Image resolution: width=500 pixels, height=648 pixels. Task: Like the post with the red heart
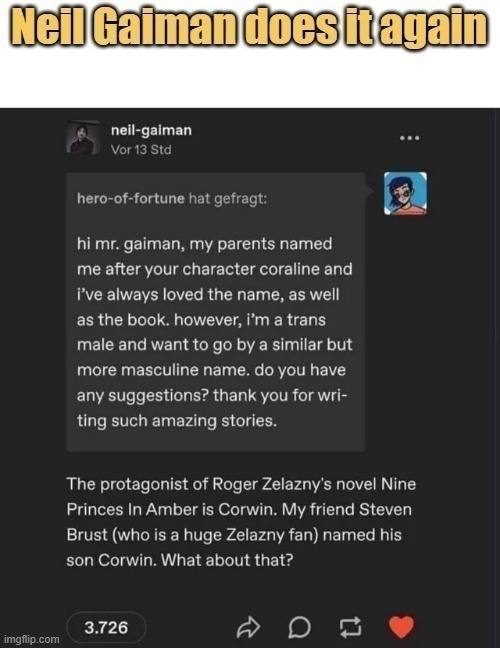[401, 627]
